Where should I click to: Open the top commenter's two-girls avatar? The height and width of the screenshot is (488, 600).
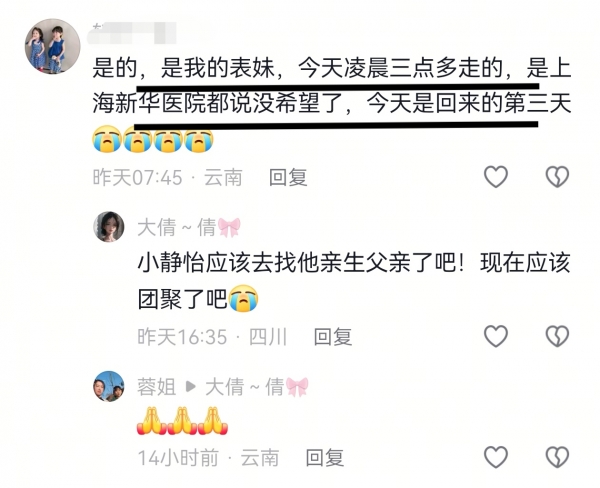point(53,46)
